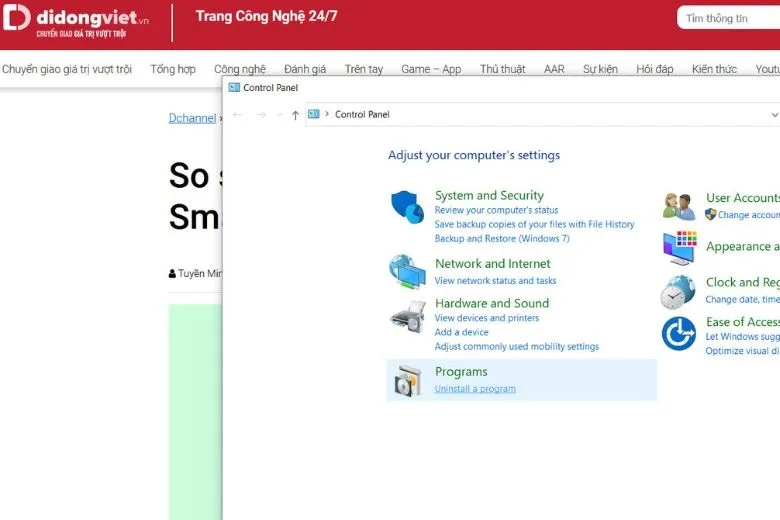This screenshot has height=520, width=780.
Task: Click the Control Panel title bar icon
Action: tap(234, 88)
